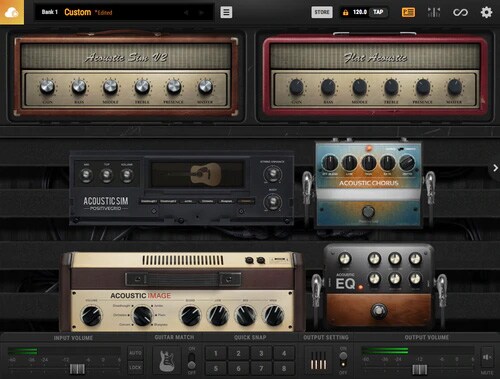Expand the side panel with right chevron
This screenshot has height=379, width=500.
click(x=495, y=168)
